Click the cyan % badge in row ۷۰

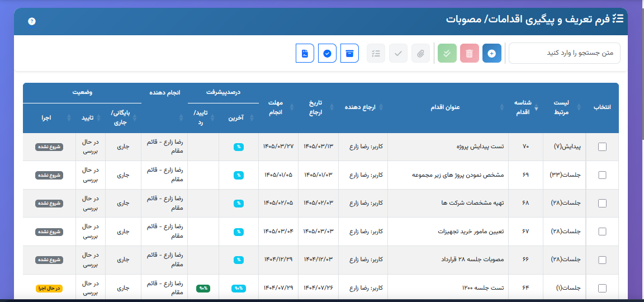pyautogui.click(x=239, y=147)
